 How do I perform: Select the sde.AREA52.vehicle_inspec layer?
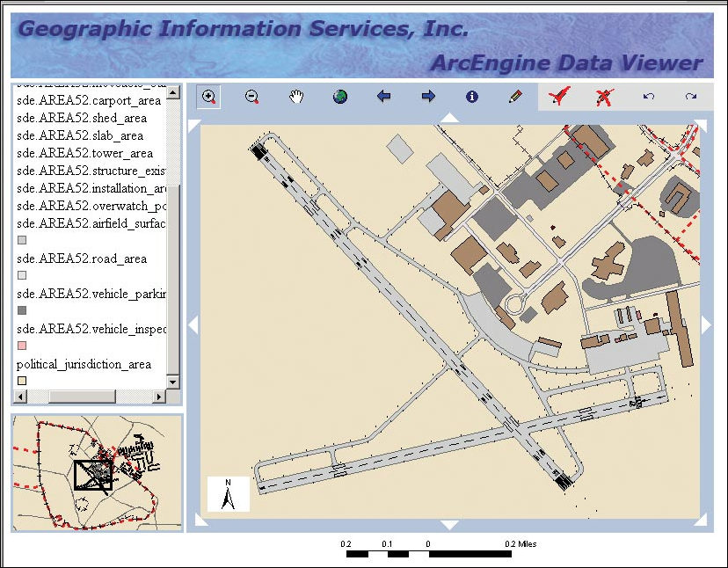pyautogui.click(x=91, y=330)
